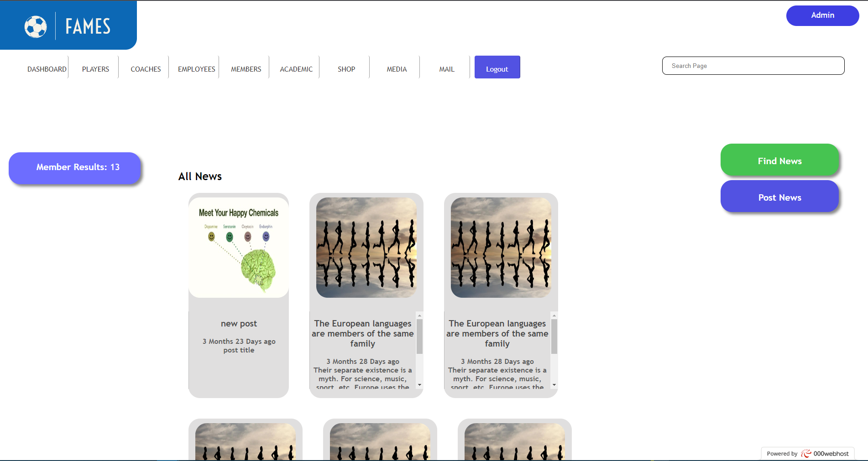
Task: Click '3 Months 23 Days ago' text
Action: (x=239, y=342)
